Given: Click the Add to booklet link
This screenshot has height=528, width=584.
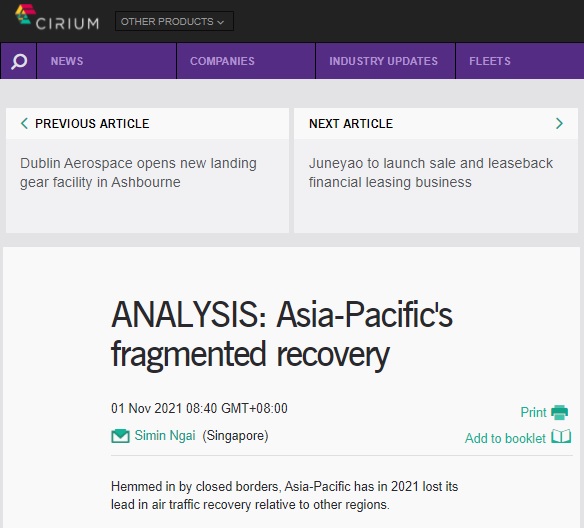Looking at the screenshot, I should (x=505, y=438).
